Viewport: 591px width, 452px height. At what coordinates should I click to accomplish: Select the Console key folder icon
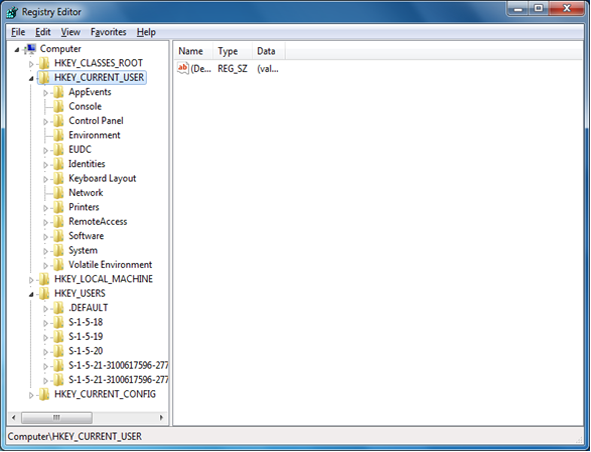click(58, 106)
